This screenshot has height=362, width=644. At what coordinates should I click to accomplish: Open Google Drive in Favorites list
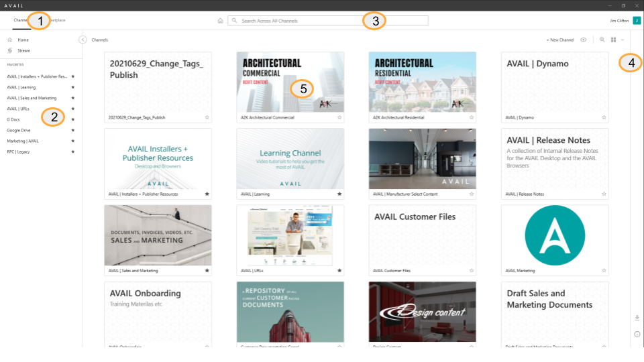[x=18, y=130]
